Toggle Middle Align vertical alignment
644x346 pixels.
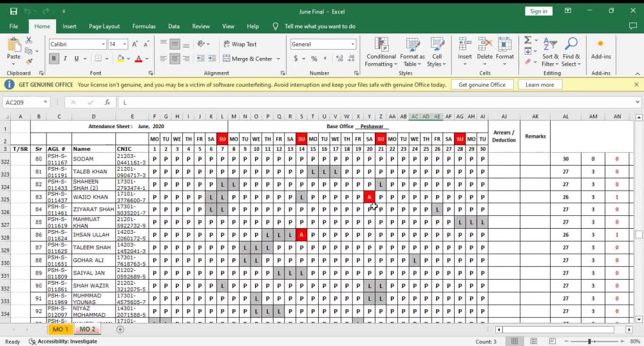pyautogui.click(x=175, y=44)
